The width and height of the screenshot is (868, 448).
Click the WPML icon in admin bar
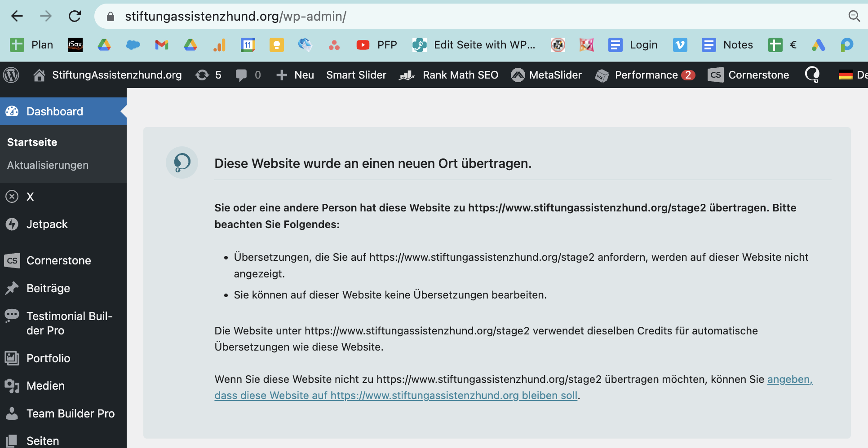812,75
